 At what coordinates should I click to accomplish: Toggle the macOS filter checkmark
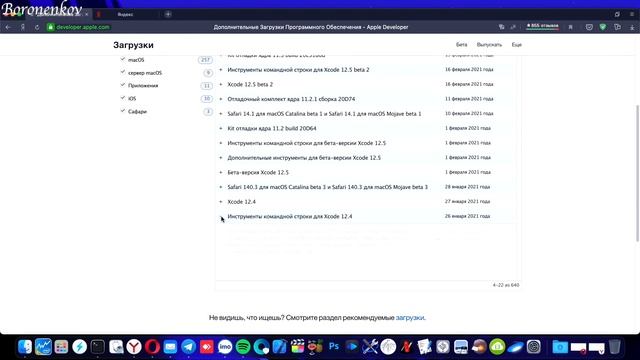[x=122, y=59]
